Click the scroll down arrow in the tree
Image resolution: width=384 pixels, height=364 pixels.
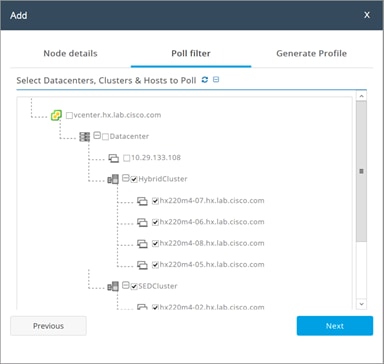point(361,304)
